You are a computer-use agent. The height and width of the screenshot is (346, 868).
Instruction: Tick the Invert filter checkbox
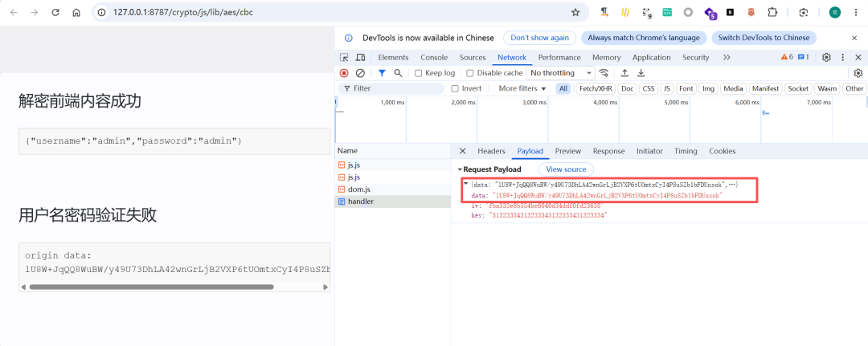[x=455, y=88]
